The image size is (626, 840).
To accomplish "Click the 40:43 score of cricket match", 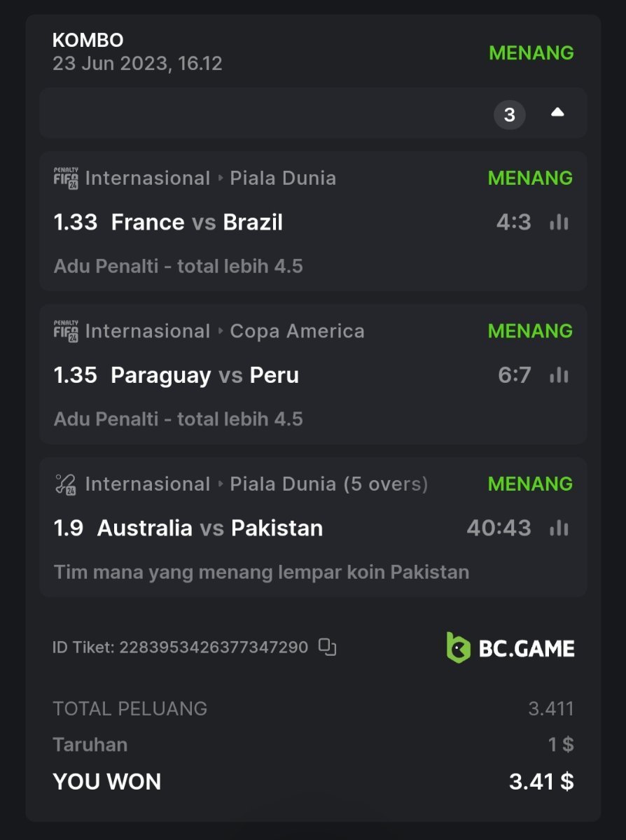I will pyautogui.click(x=499, y=528).
